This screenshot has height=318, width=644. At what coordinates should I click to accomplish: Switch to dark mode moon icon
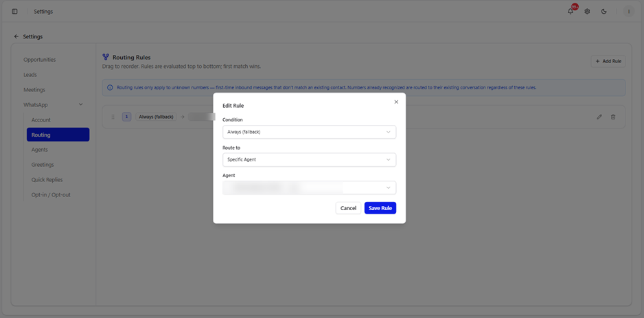tap(603, 12)
